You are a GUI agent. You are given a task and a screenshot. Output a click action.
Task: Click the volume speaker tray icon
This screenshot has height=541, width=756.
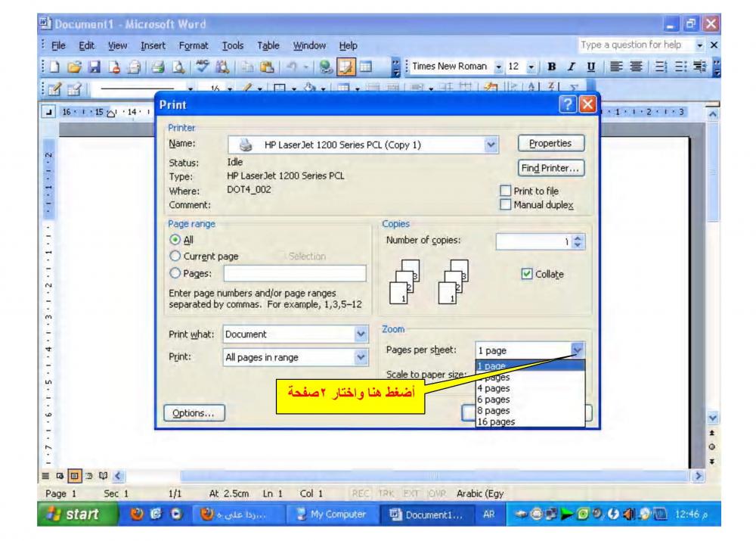coord(629,515)
